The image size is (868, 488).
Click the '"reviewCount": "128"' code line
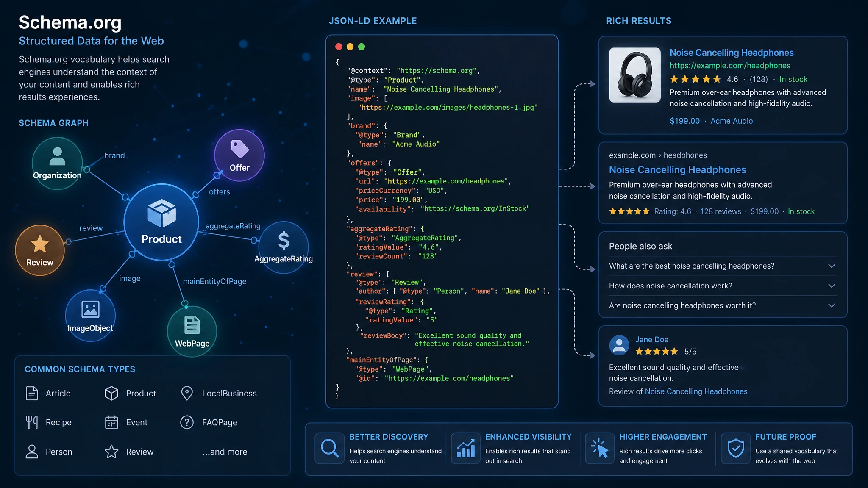(x=396, y=256)
